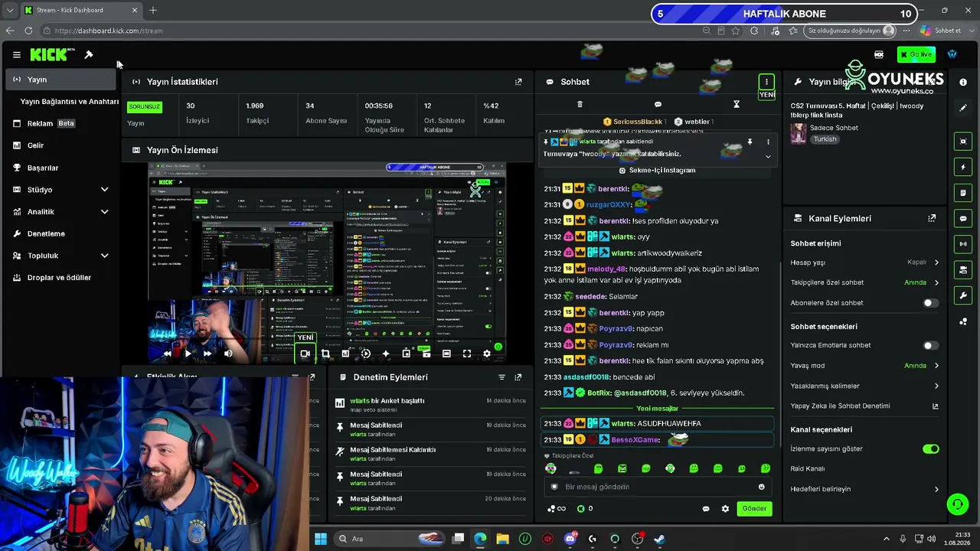The height and width of the screenshot is (551, 980).
Task: Click the note icon in the right sidebar
Action: pos(963,193)
